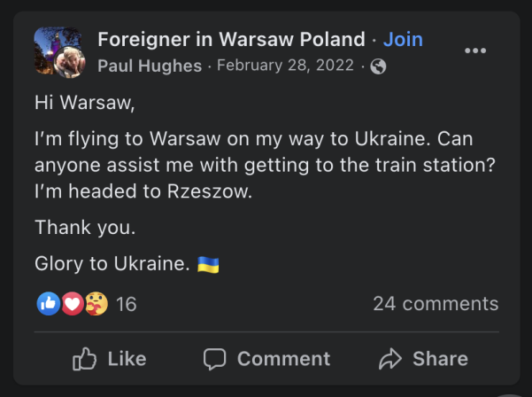Open the Foreigner in Warsaw Poland group name

point(231,40)
